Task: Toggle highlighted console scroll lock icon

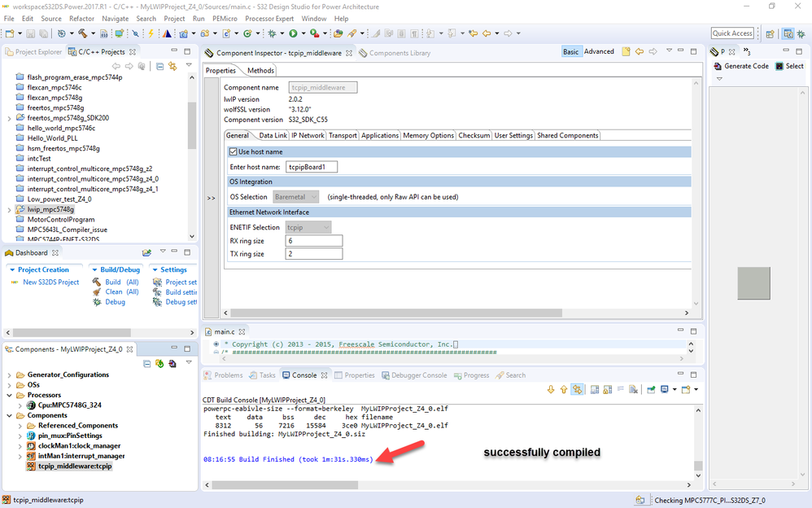Action: point(577,389)
